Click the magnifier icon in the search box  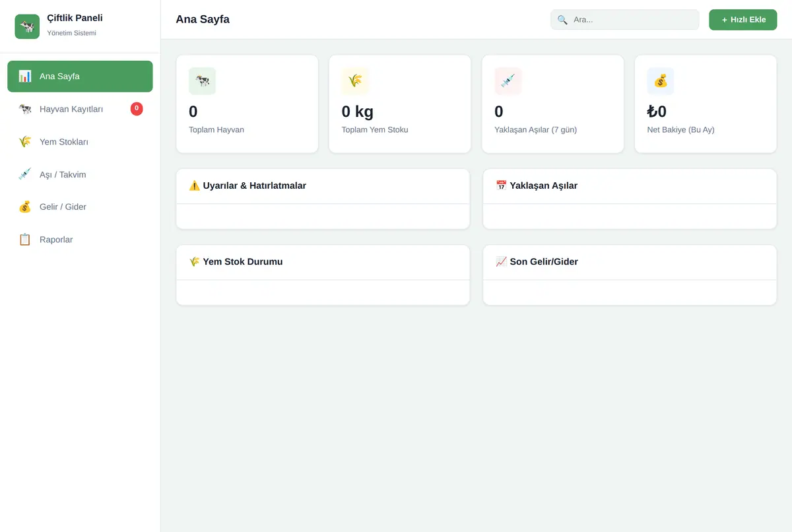(562, 20)
